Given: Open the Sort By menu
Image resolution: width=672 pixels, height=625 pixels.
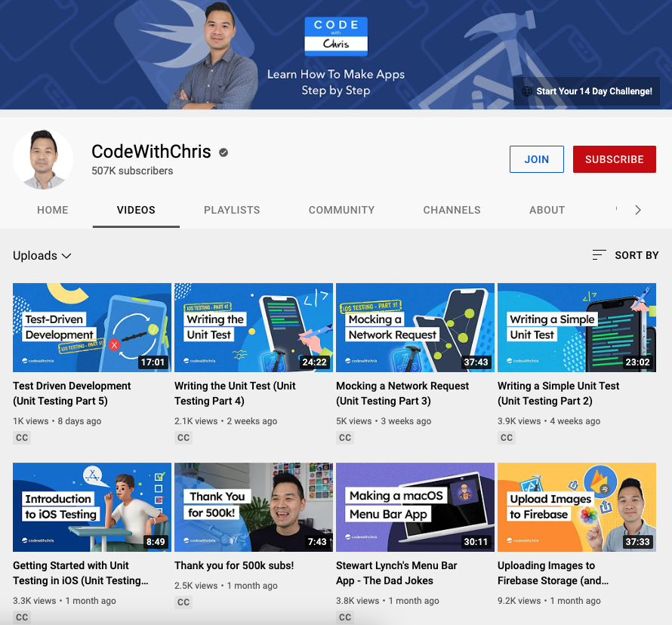Looking at the screenshot, I should [625, 255].
